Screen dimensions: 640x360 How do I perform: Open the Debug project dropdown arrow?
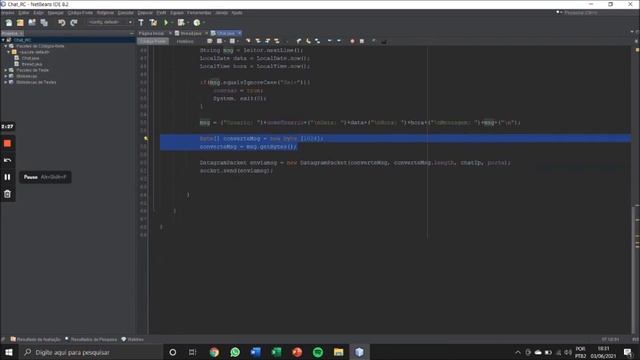click(x=188, y=22)
